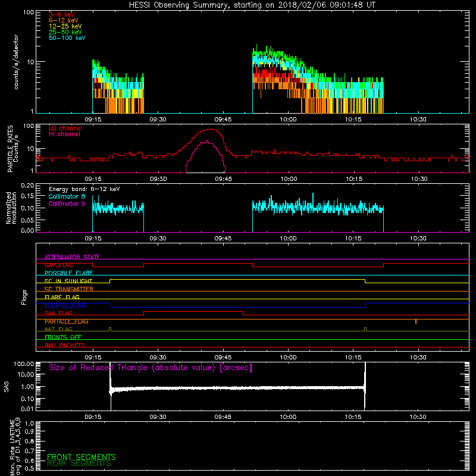Click the LO channel legend label
This screenshot has height=476, width=476.
(x=65, y=128)
